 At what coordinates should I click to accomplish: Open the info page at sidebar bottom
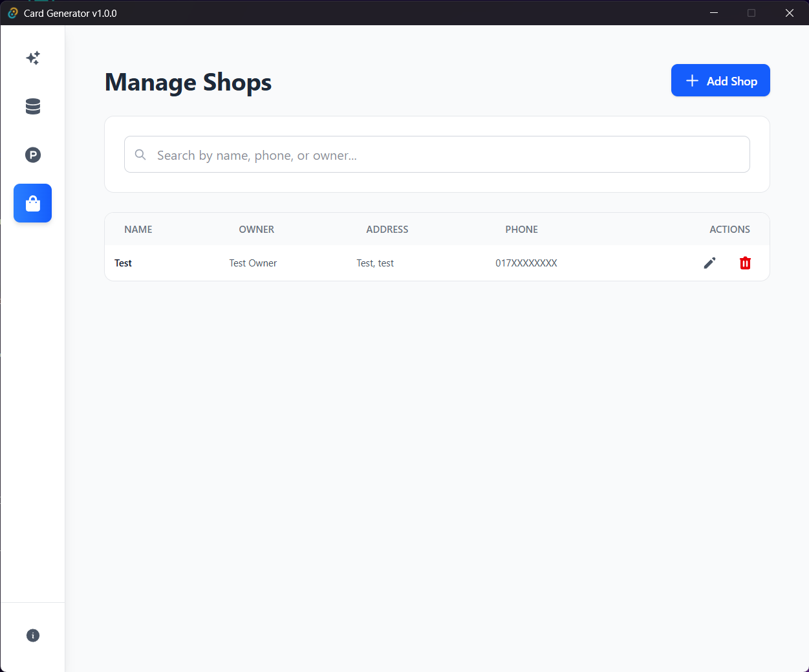click(33, 635)
